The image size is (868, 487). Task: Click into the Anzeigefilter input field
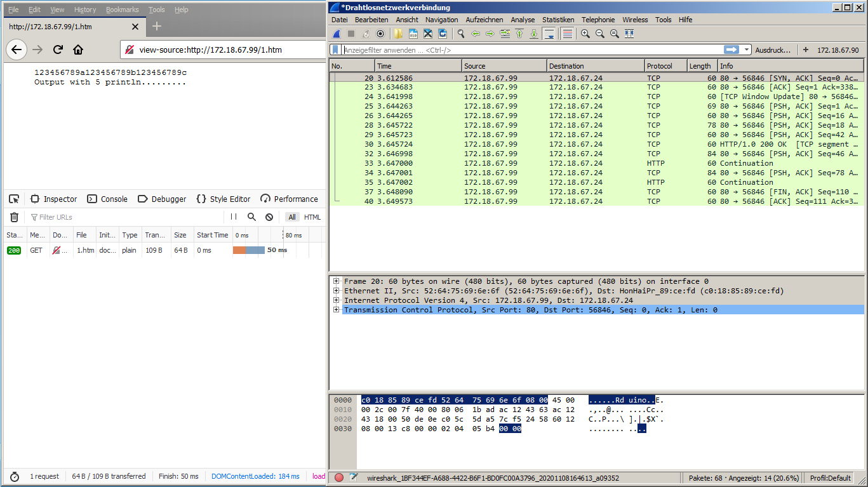527,50
